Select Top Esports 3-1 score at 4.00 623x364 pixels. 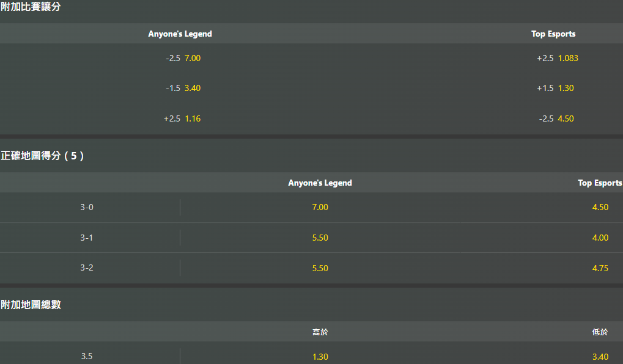[600, 238]
